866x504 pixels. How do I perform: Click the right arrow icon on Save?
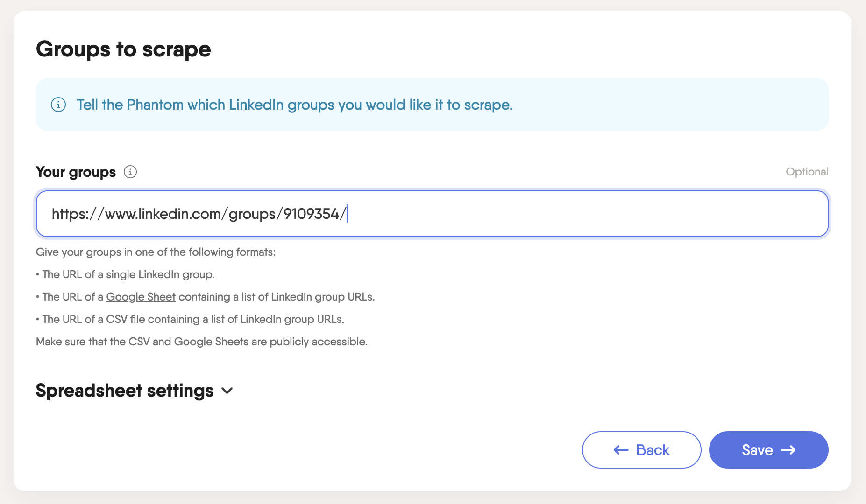788,450
